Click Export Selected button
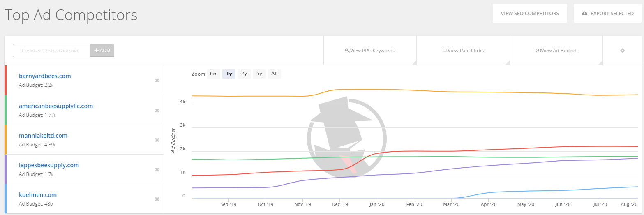The width and height of the screenshot is (644, 215). (x=607, y=13)
